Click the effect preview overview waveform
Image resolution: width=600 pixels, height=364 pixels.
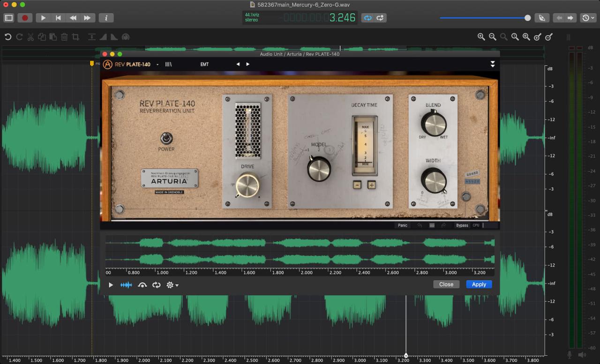pos(300,251)
